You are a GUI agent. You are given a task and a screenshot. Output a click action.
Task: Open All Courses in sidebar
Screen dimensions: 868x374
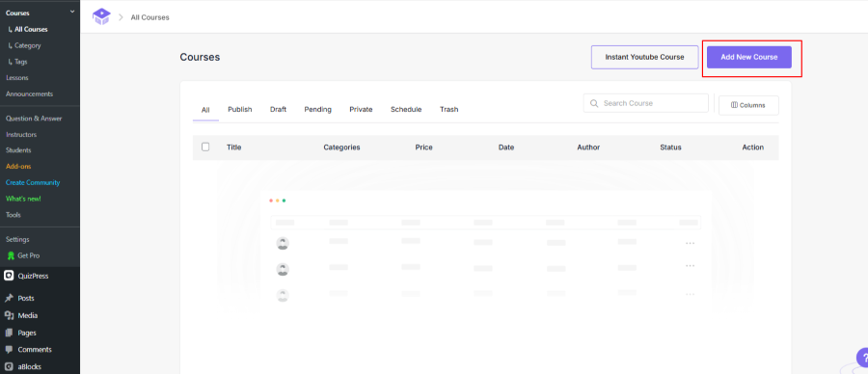point(31,29)
